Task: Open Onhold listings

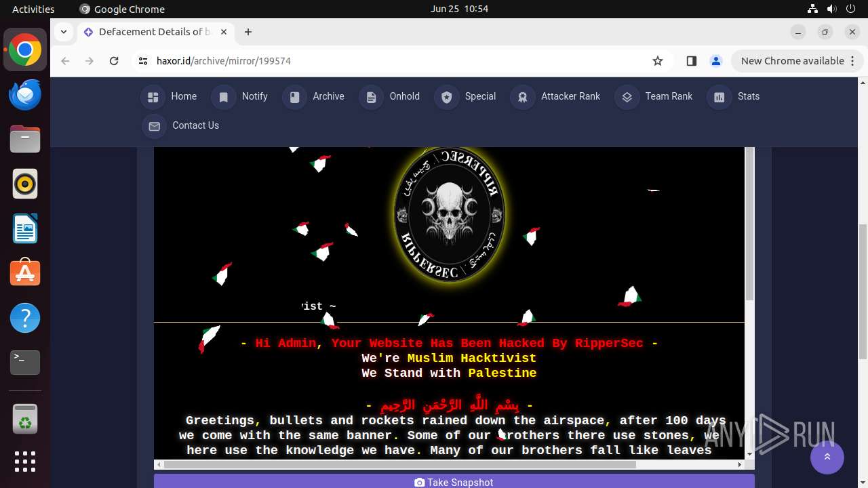Action: 405,96
